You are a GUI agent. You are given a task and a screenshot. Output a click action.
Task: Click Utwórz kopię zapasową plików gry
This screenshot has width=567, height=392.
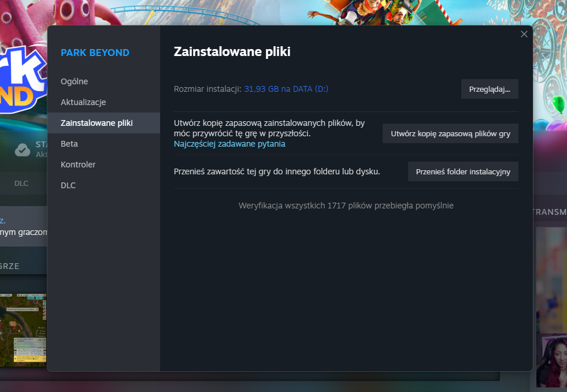450,134
